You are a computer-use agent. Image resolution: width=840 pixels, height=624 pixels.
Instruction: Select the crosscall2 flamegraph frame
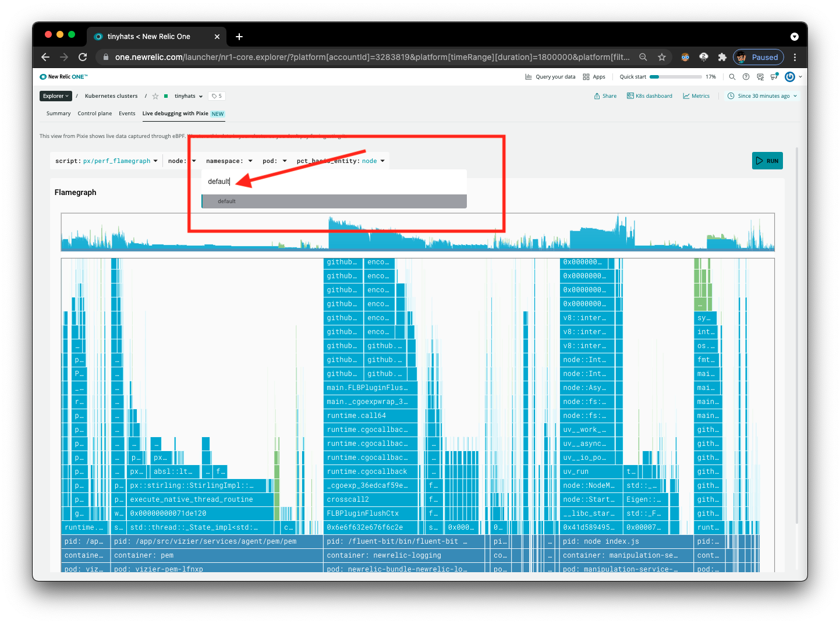(x=370, y=499)
